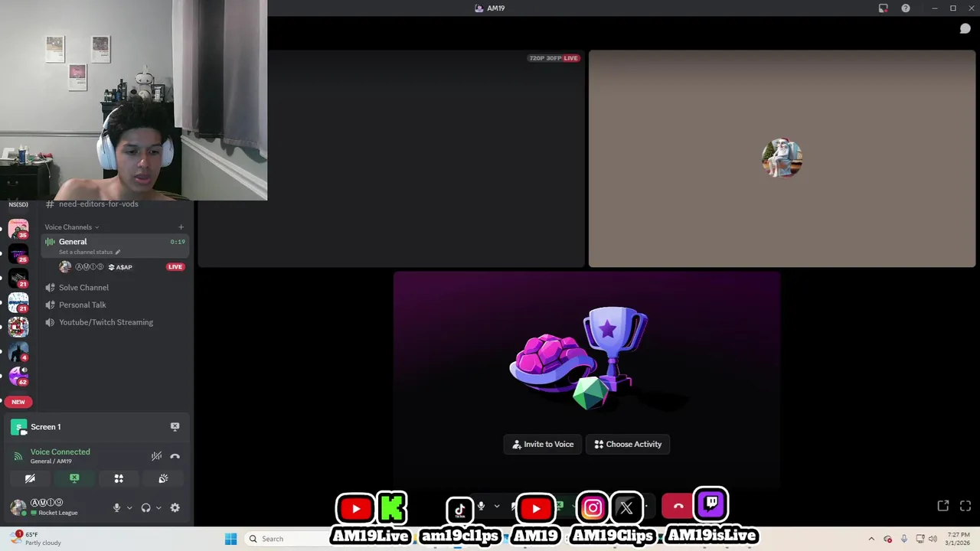Open the soundboard button

pos(163,478)
